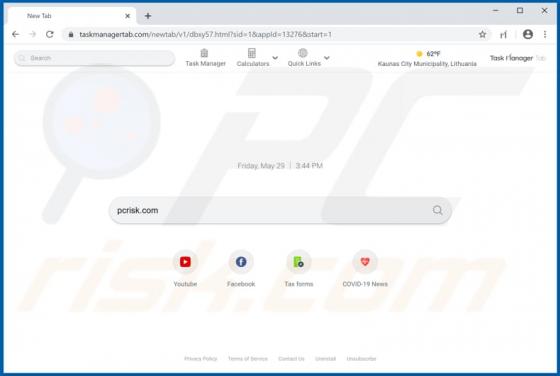This screenshot has width=560, height=376.
Task: Maximize the browser window
Action: [520, 11]
